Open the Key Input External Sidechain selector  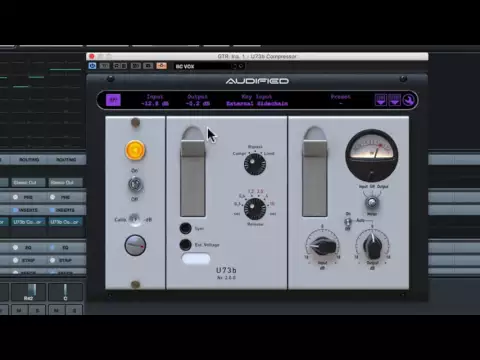point(257,103)
